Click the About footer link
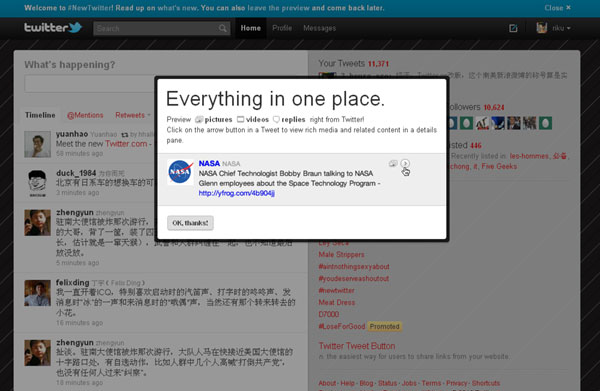Viewport: 600px width, 391px height. pyautogui.click(x=327, y=383)
